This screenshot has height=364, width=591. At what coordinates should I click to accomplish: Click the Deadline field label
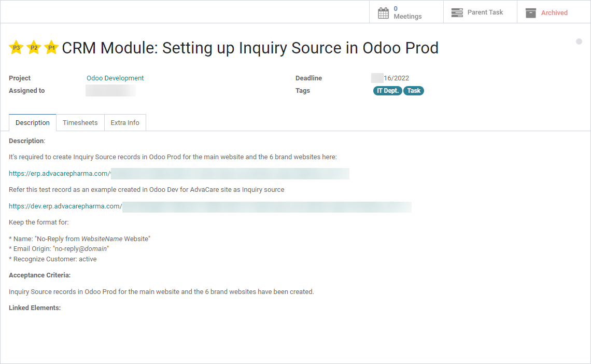pos(308,78)
